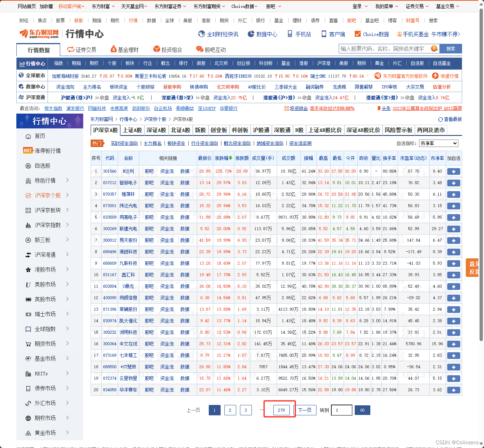
Task: Add 中文在线 to watchlist with plus button
Action: [454, 344]
